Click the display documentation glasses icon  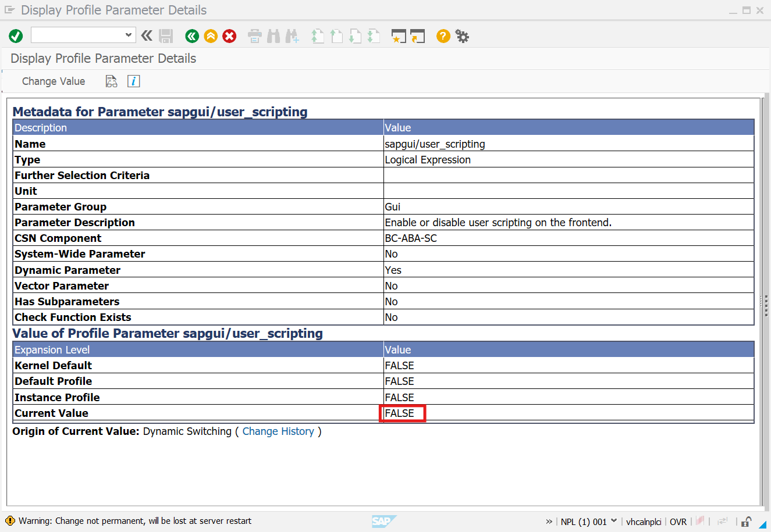pyautogui.click(x=111, y=81)
